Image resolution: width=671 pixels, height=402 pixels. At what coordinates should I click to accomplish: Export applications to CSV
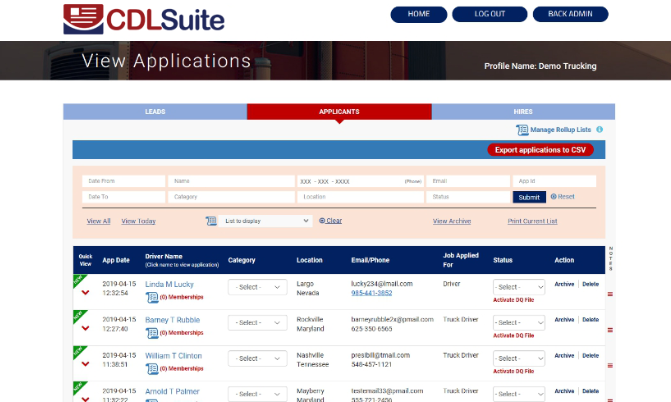[x=540, y=150]
